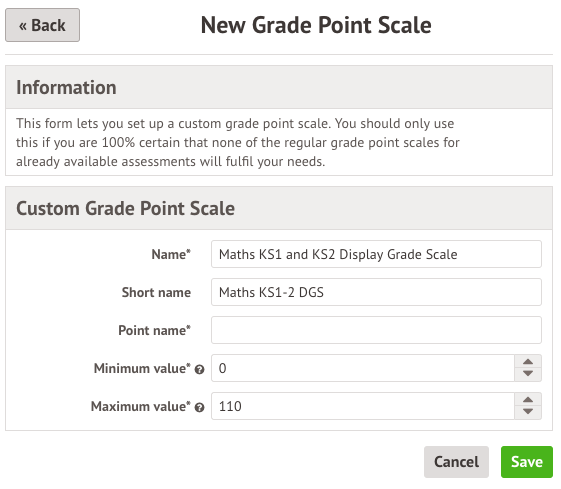The height and width of the screenshot is (489, 561).
Task: Decrement Maximum value using the down arrow
Action: tap(528, 412)
